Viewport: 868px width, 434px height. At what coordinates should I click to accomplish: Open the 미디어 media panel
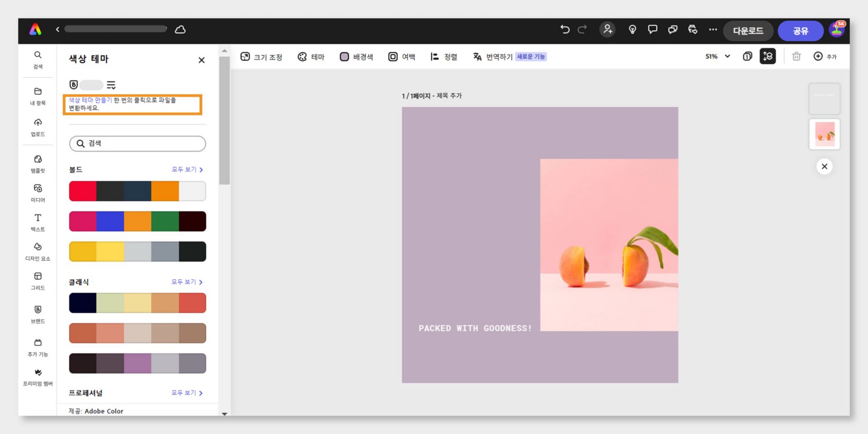[38, 193]
